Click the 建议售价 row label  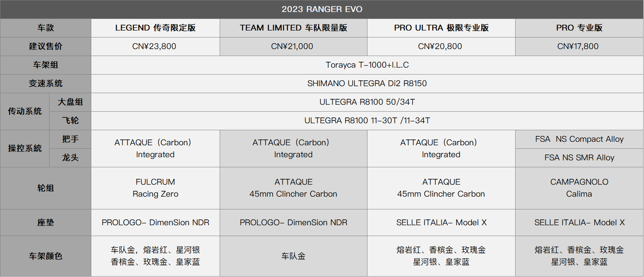46,46
